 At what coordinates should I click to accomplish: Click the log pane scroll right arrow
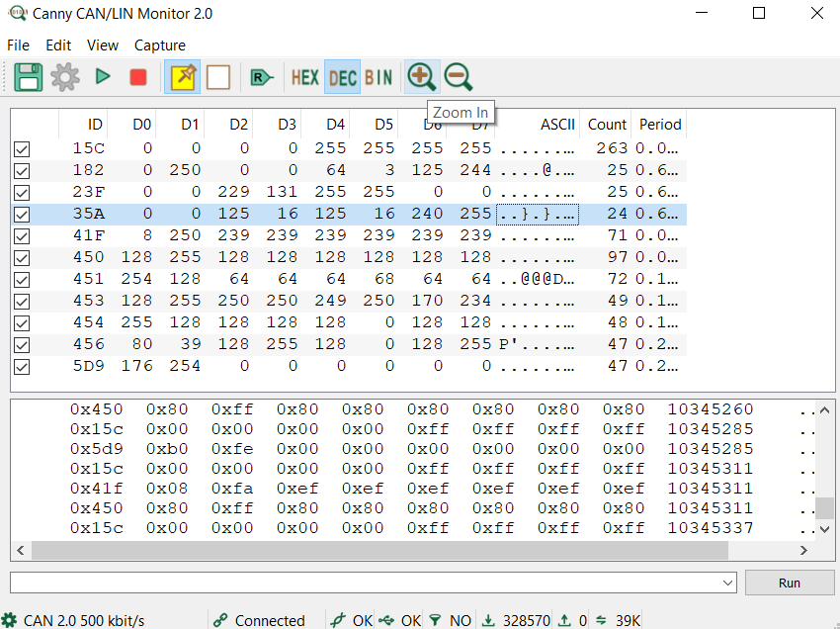coord(803,550)
